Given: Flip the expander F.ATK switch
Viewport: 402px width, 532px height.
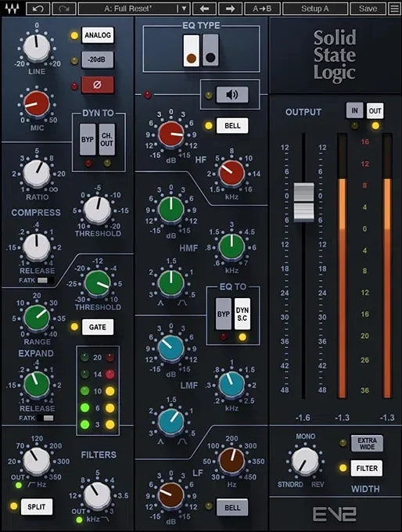Looking at the screenshot, I should [45, 418].
